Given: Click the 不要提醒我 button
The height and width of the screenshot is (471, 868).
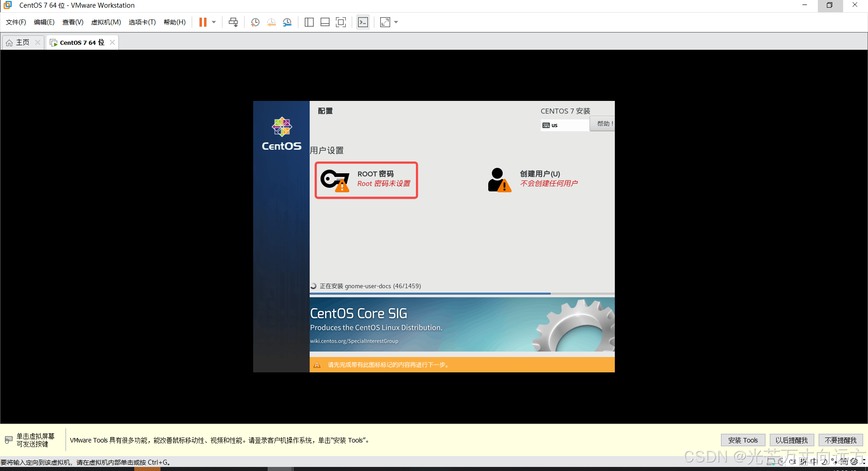Looking at the screenshot, I should point(840,440).
